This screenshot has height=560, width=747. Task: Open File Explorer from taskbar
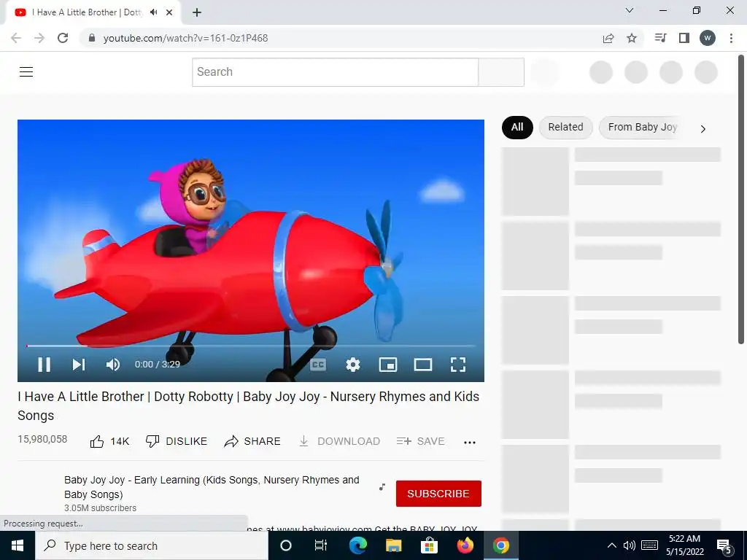click(393, 545)
